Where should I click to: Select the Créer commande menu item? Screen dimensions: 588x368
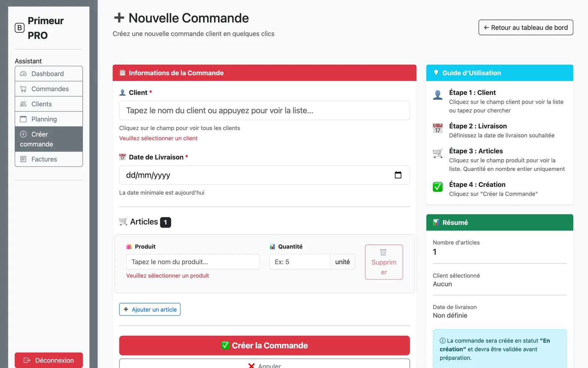pyautogui.click(x=49, y=139)
